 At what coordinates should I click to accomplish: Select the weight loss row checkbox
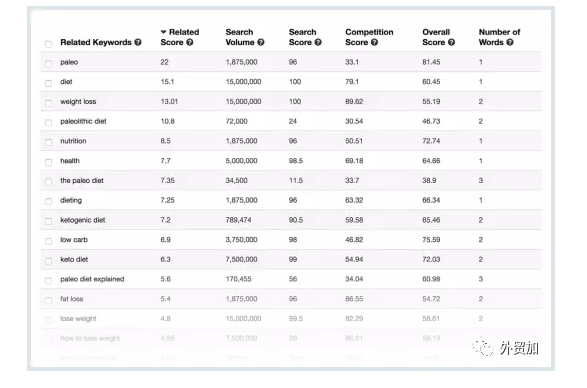pos(48,103)
